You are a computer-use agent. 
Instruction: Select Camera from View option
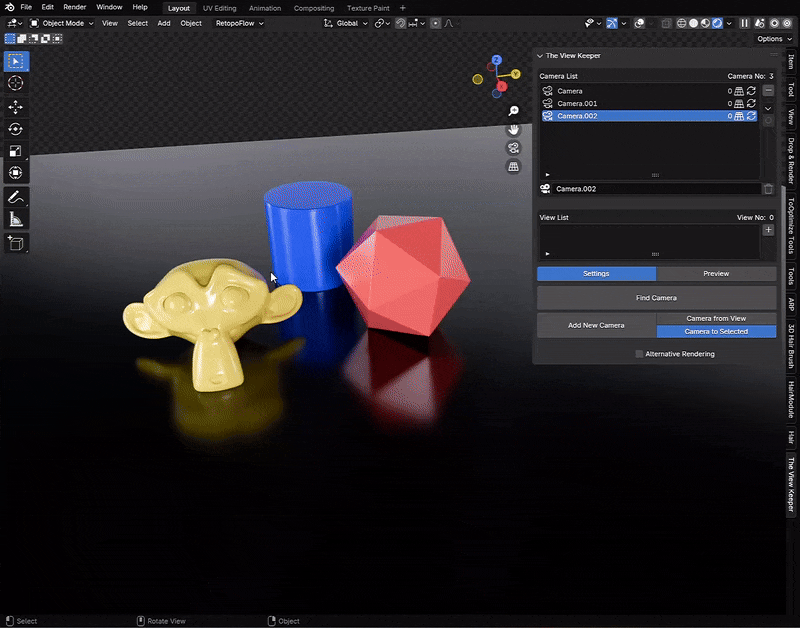(716, 318)
